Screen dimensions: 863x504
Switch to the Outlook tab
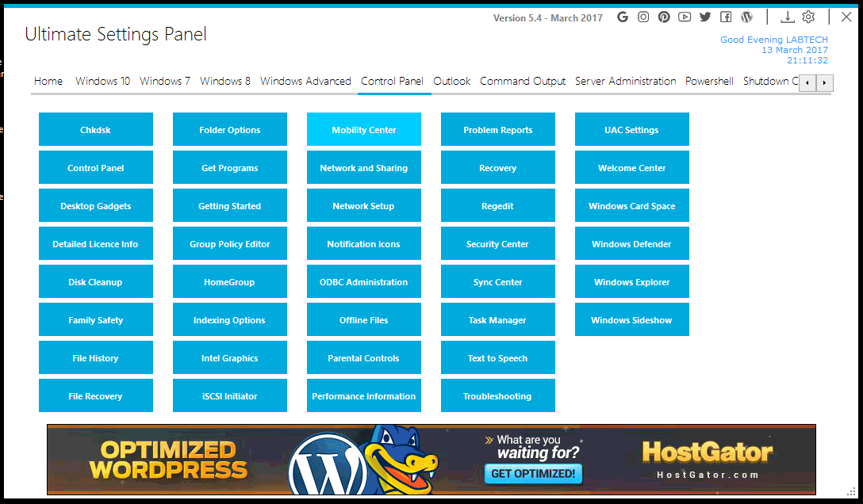451,81
